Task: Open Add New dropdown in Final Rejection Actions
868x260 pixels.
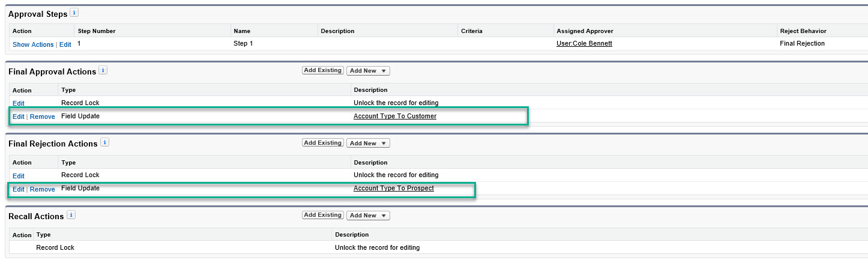Action: click(368, 143)
